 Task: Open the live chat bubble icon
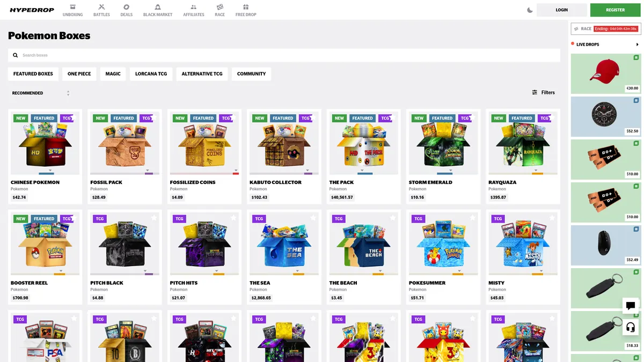coord(631,306)
